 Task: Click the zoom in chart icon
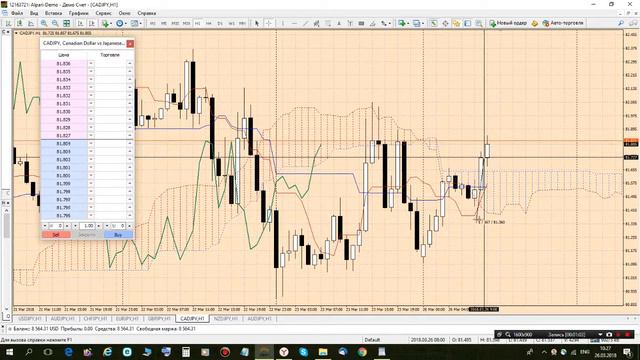pos(44,23)
